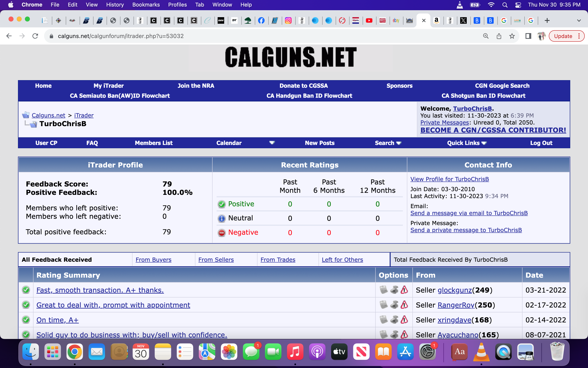Open the Chrome profile avatar
The height and width of the screenshot is (368, 588).
[541, 36]
